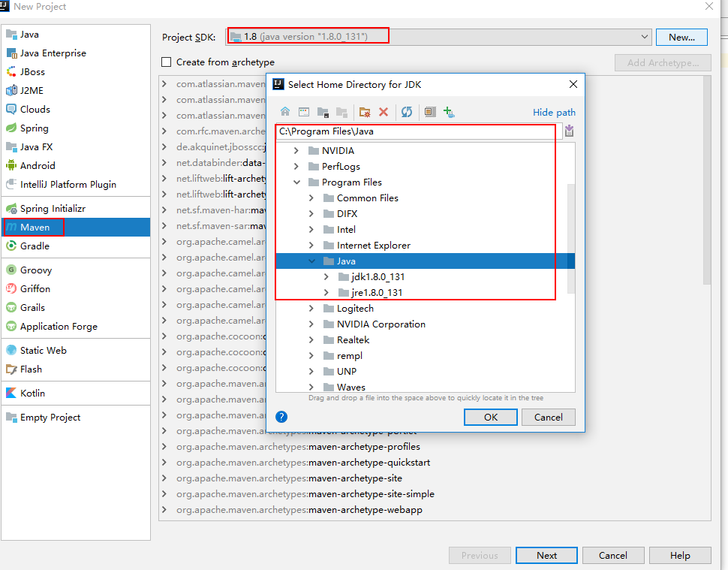Open recent paths history icon

[x=569, y=131]
